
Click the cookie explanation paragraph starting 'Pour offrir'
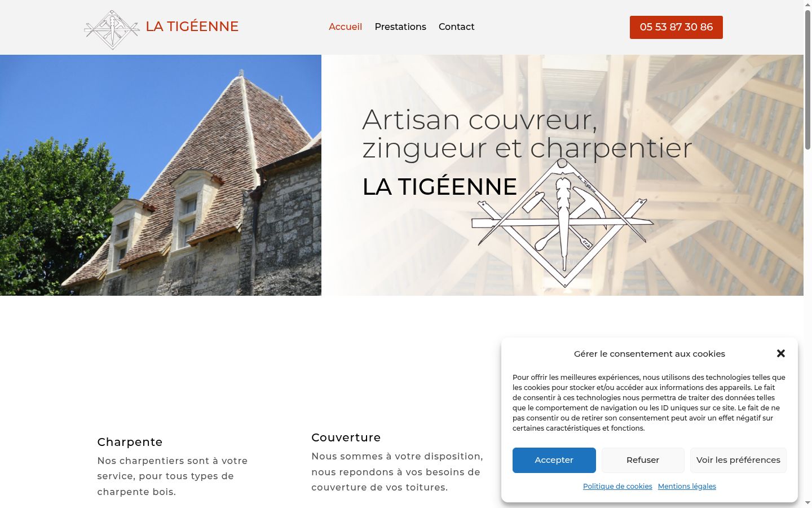point(649,402)
